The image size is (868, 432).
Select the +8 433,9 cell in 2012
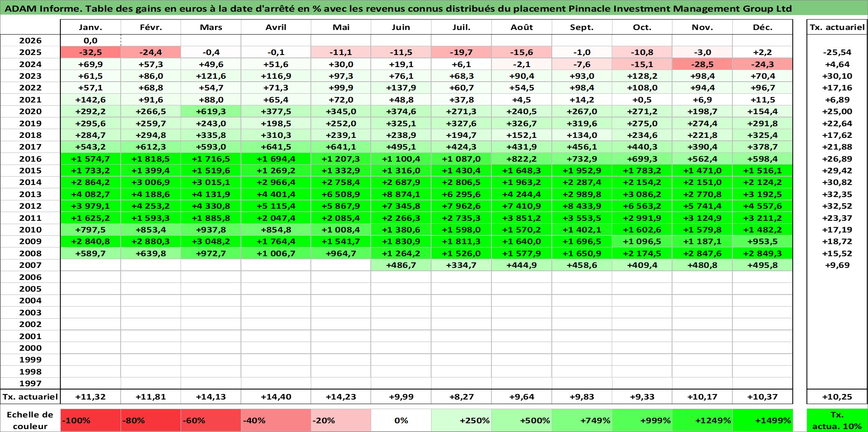tap(582, 206)
